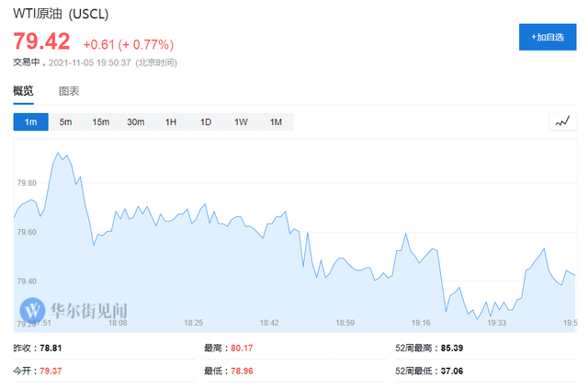This screenshot has height=390, width=588.
Task: Click the 18:08 time axis label
Action: tap(118, 323)
